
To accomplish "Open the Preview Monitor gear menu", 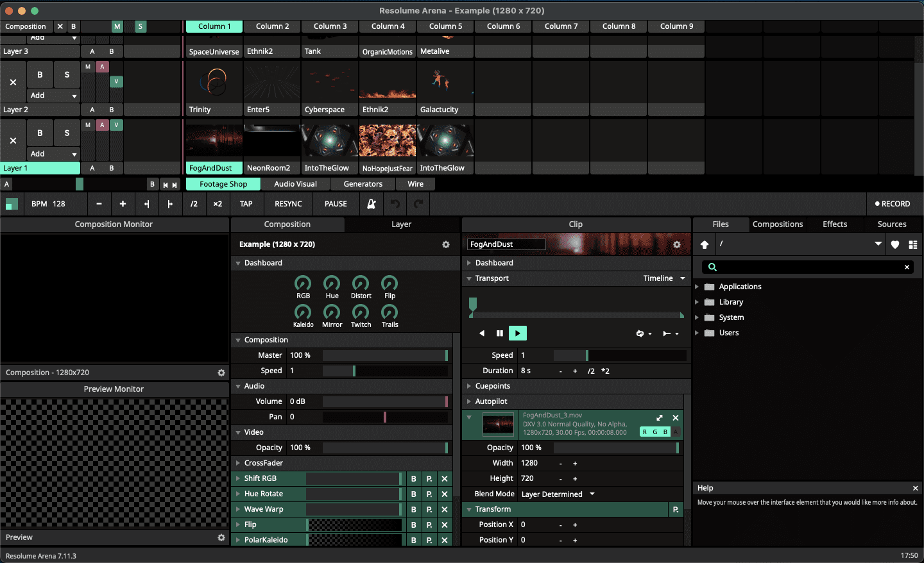I will [x=221, y=537].
